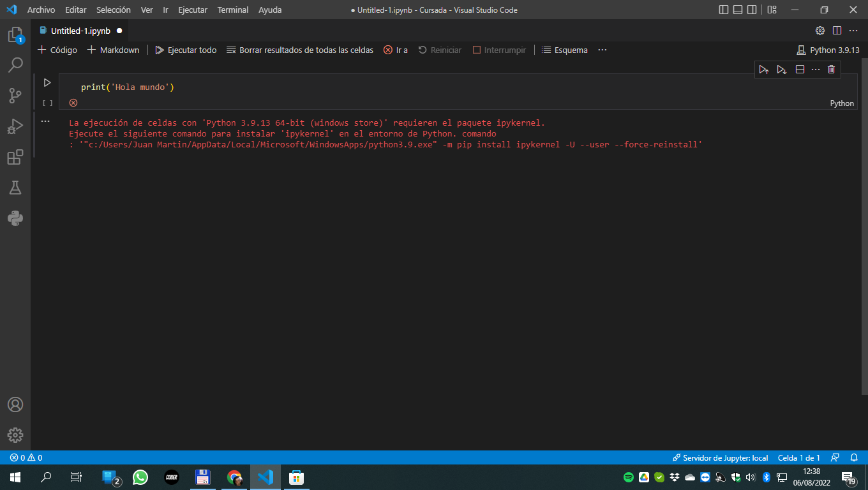Viewport: 868px width, 490px height.
Task: Split the cell using cell toolbar icon
Action: coord(800,70)
